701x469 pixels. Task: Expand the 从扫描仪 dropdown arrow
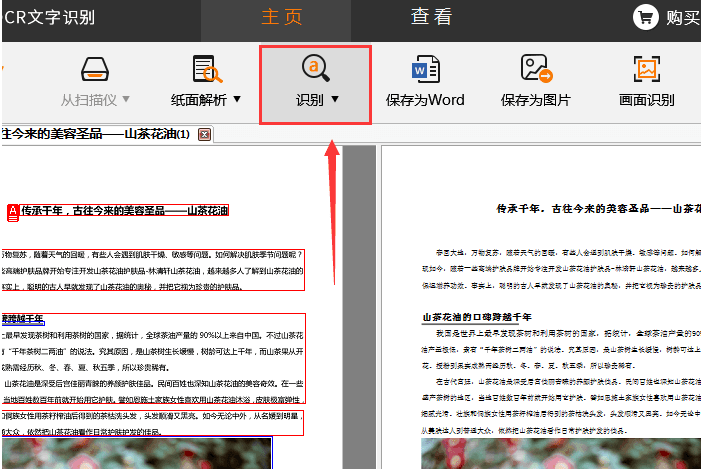126,100
